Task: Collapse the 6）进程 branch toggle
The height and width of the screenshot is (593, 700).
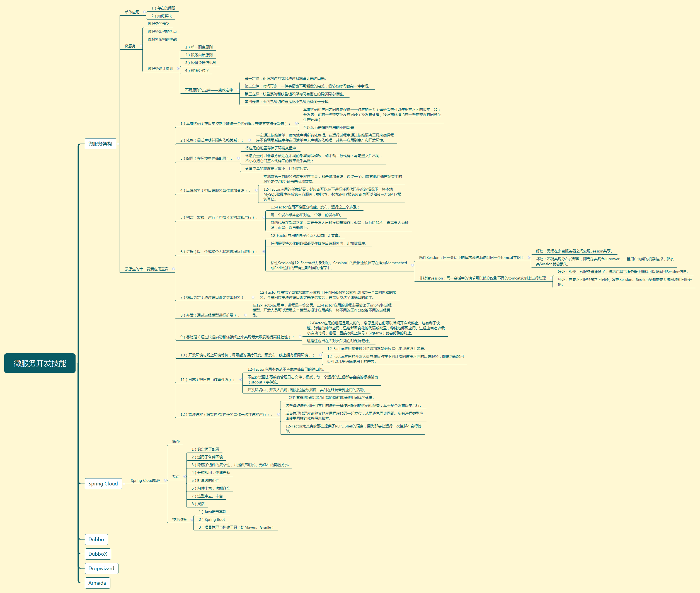Action: point(264,251)
